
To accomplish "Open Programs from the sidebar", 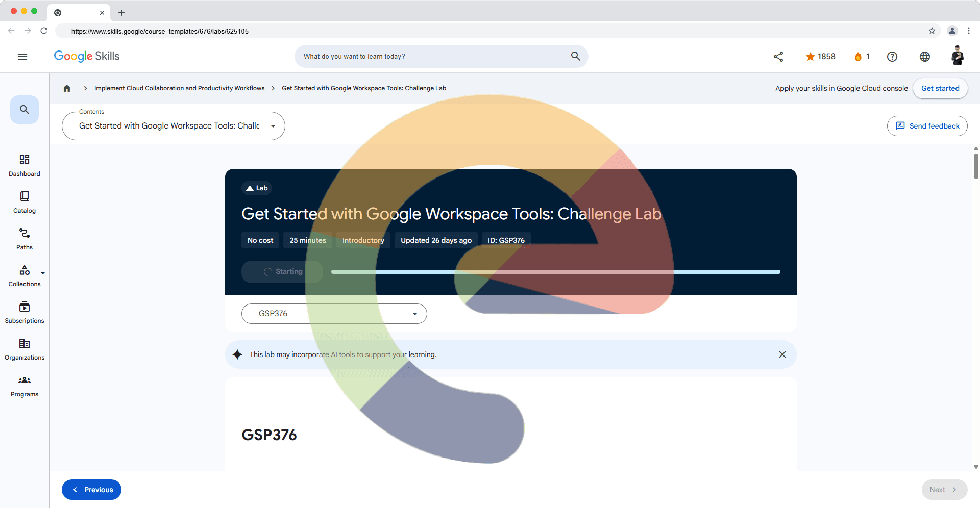I will tap(24, 386).
